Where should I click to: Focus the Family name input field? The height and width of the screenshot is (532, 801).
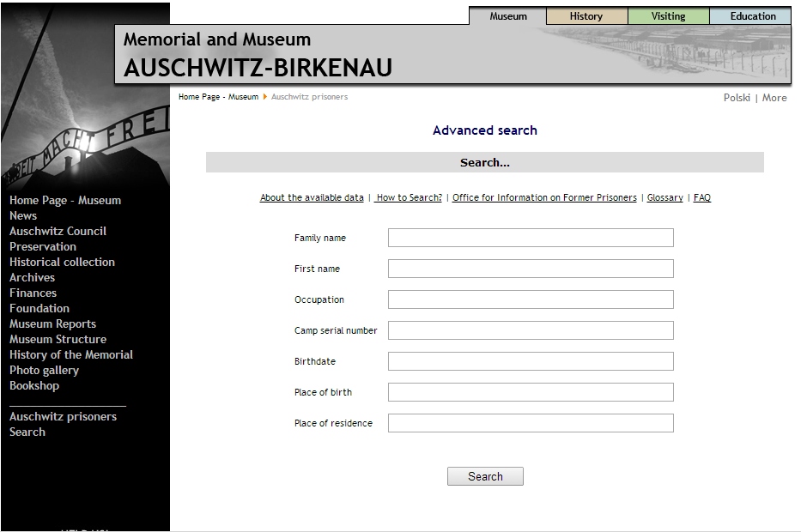(531, 238)
